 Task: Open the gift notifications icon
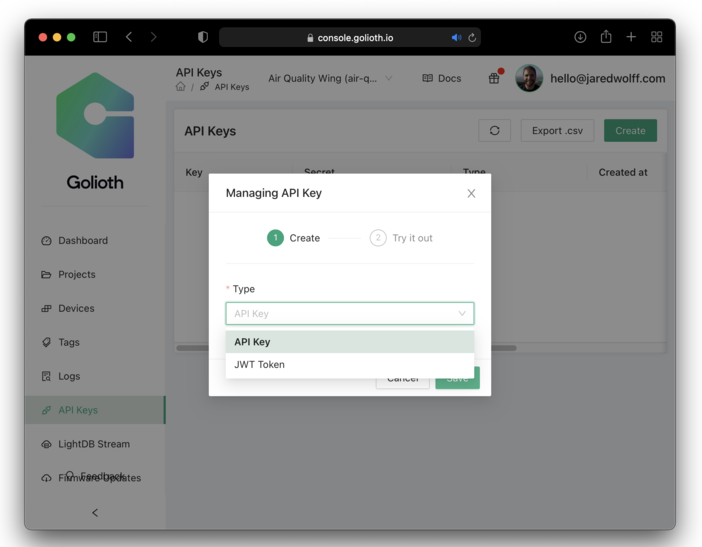[494, 78]
